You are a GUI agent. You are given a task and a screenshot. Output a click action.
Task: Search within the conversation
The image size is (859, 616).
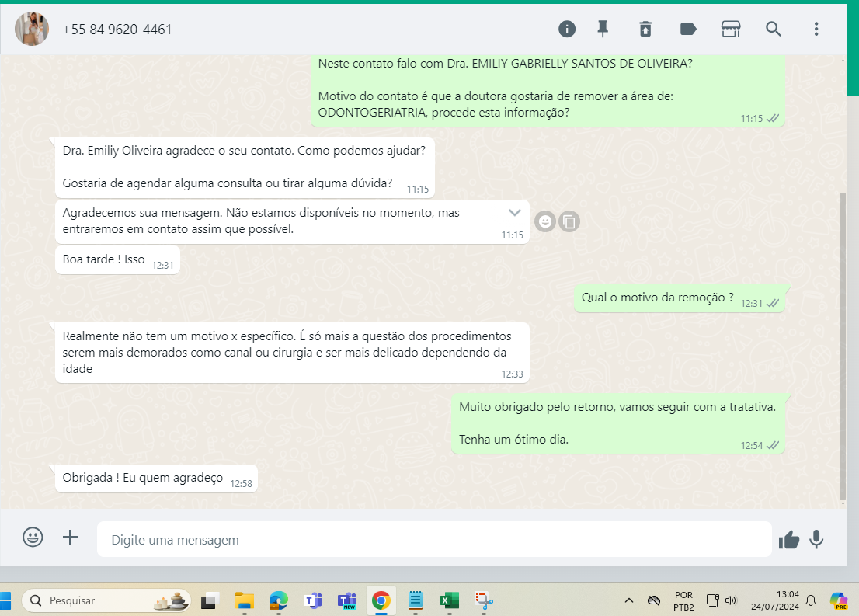point(773,29)
